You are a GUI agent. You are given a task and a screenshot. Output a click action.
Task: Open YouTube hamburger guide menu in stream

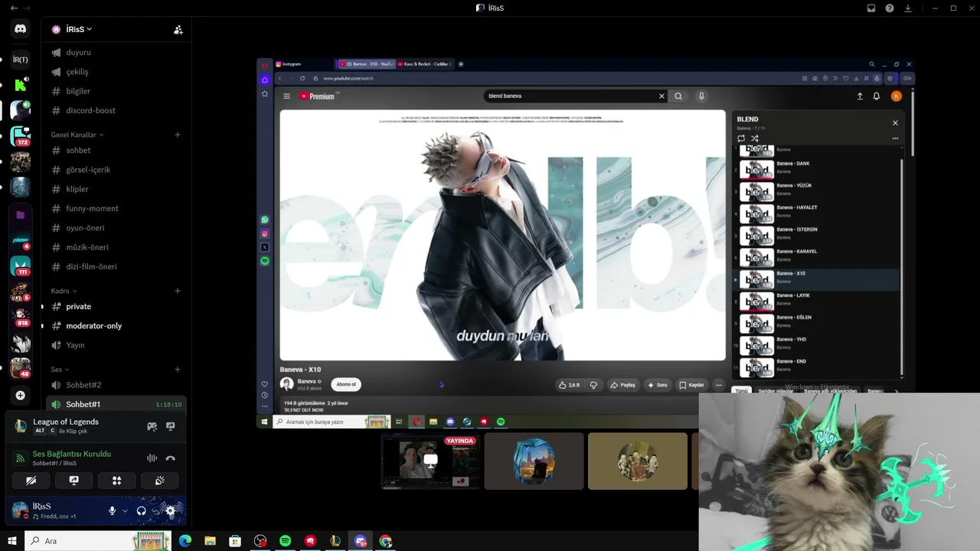coord(286,96)
